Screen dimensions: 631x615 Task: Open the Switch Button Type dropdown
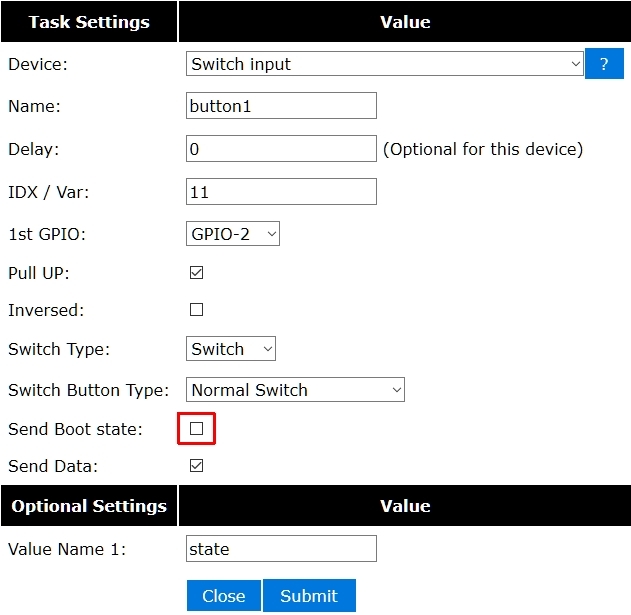tap(295, 390)
